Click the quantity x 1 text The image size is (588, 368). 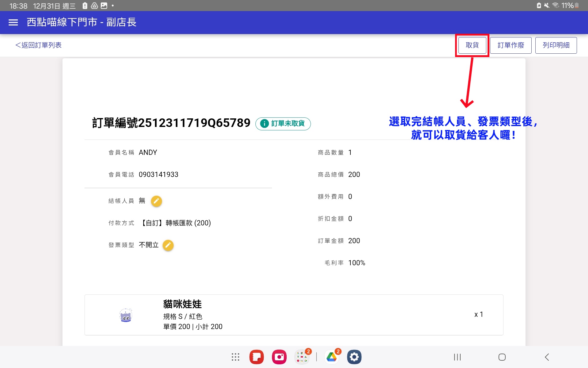[479, 314]
